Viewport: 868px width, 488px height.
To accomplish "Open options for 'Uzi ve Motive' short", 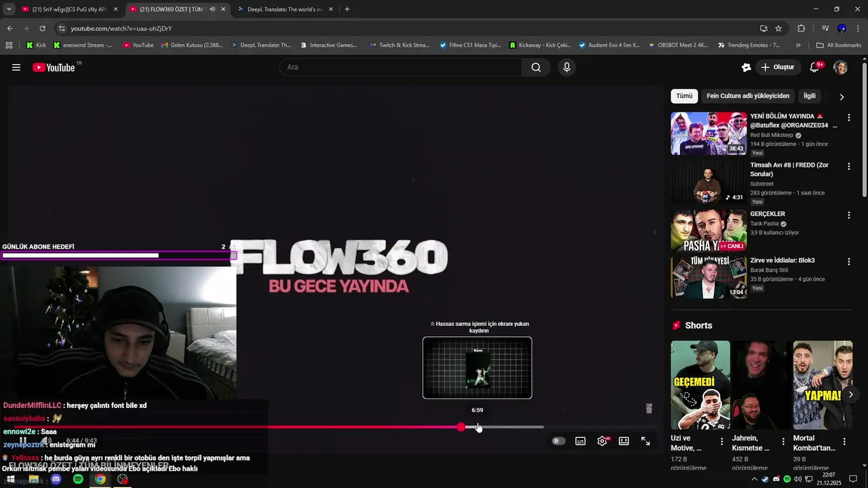I will 722,441.
